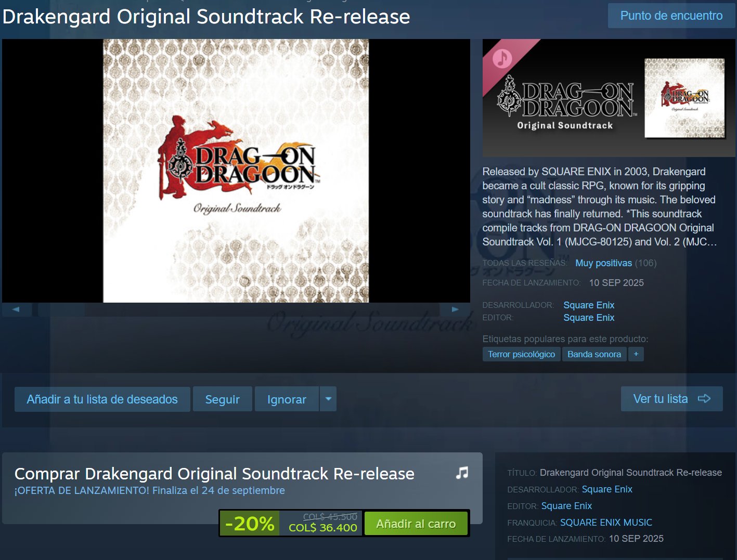Open Punto de encuentro community hub
737x560 pixels.
click(x=671, y=16)
